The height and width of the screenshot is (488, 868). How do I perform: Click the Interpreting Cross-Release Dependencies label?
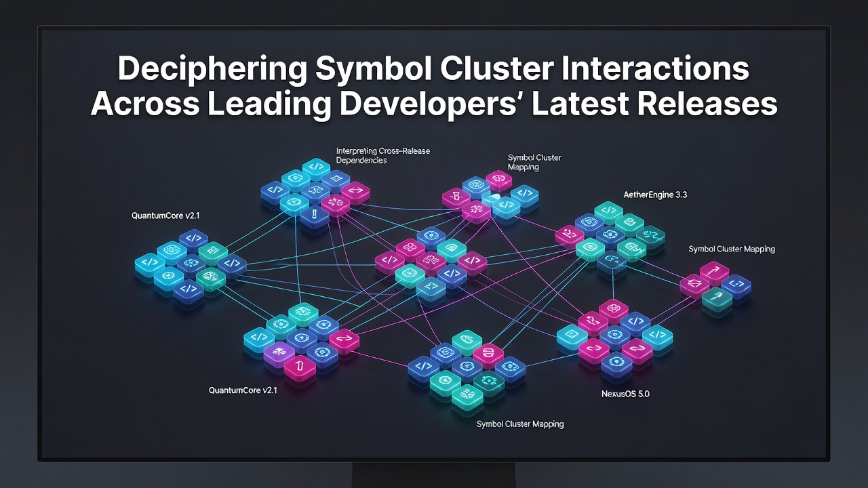coord(383,155)
